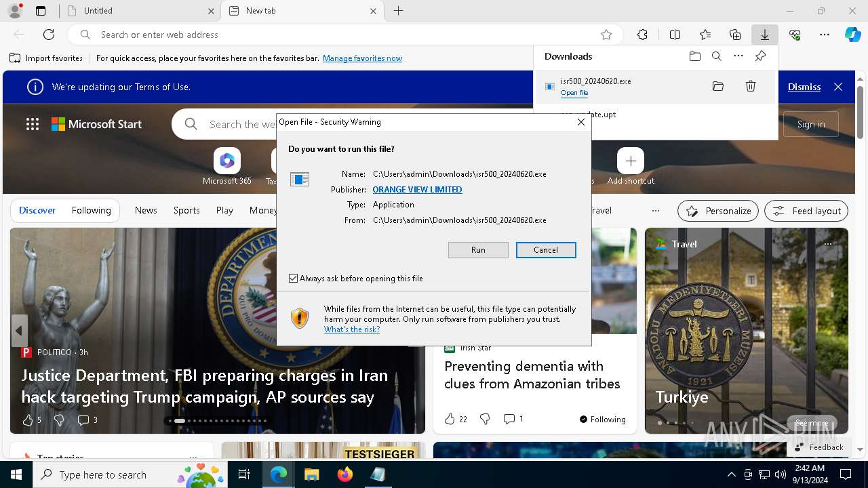
Task: Click the Sign in button
Action: click(x=811, y=124)
